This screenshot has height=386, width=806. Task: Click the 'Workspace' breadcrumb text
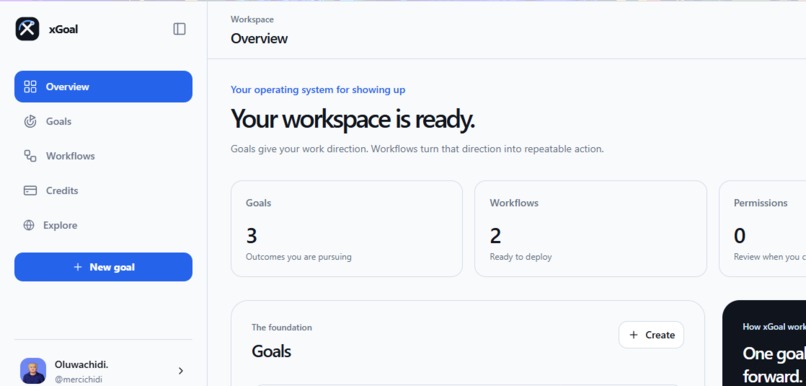[x=252, y=20]
